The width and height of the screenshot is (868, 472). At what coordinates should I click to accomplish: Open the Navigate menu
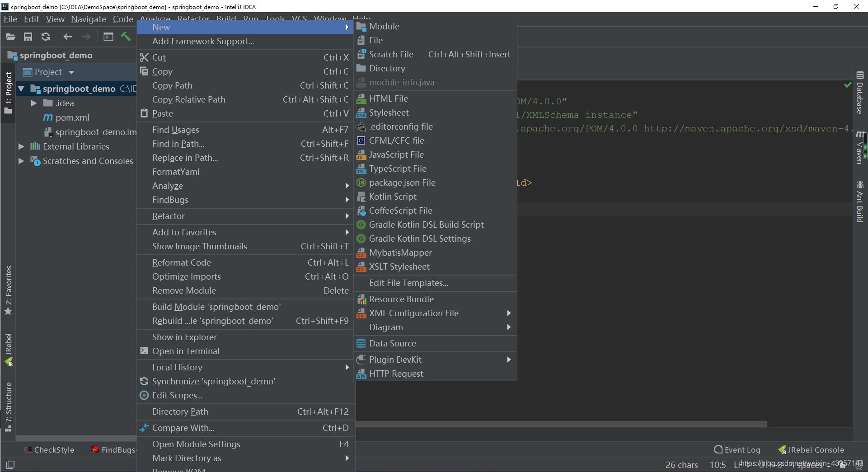click(89, 19)
